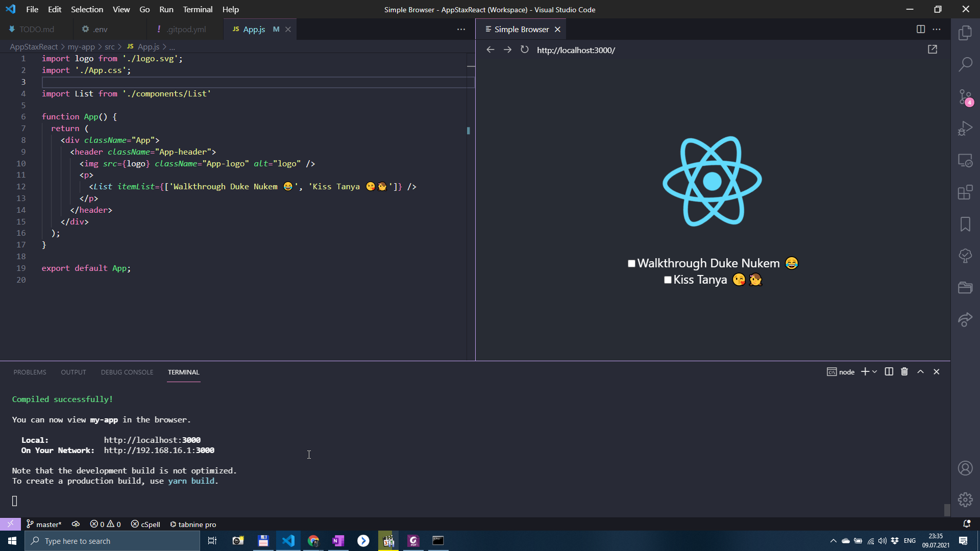This screenshot has width=980, height=551.
Task: Open localhost page in external browser
Action: (x=932, y=49)
